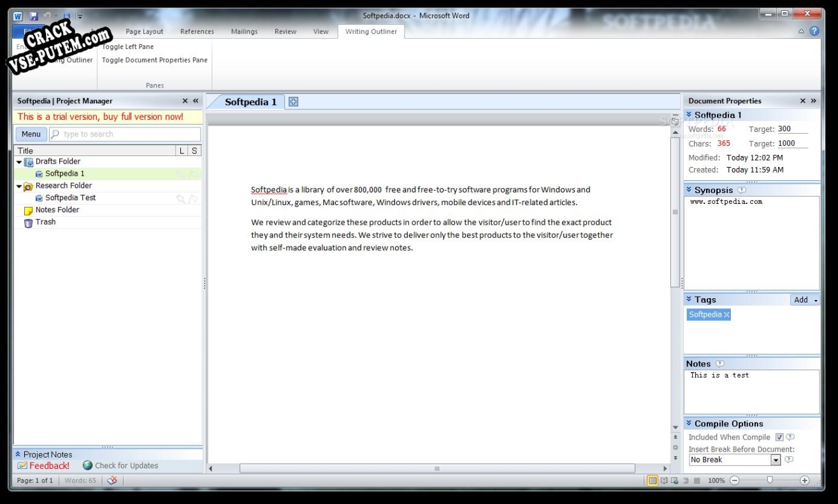Viewport: 838px width, 504px height.
Task: Open the Insert Break Before Document dropdown
Action: (x=776, y=460)
